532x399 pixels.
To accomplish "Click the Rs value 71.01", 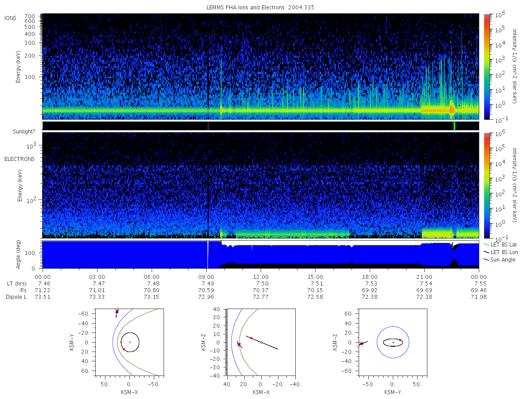I will [x=97, y=290].
